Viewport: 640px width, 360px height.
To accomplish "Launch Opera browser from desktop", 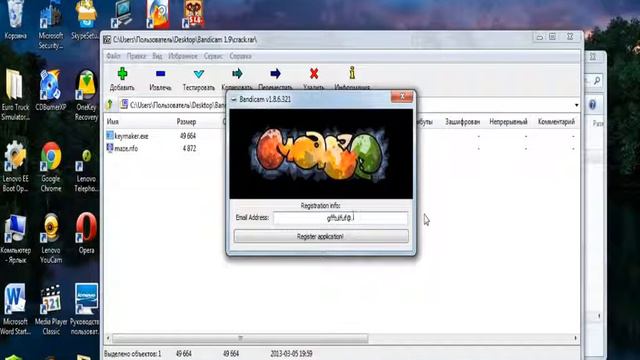I will point(86,233).
